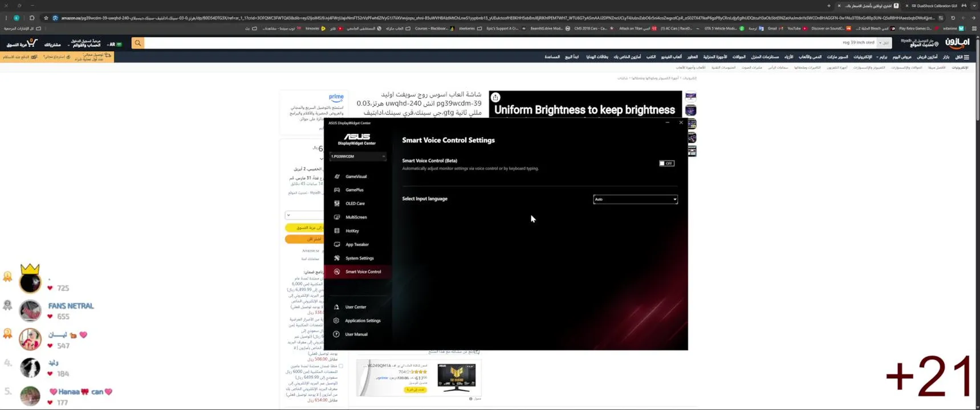
Task: Open the Amazon search category dropdown
Action: (x=884, y=43)
